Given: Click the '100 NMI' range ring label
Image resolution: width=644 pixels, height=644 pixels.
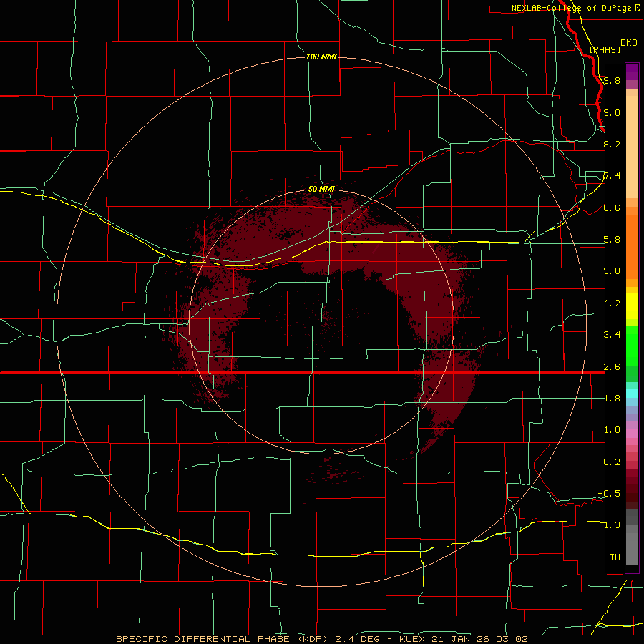Looking at the screenshot, I should 321,57.
